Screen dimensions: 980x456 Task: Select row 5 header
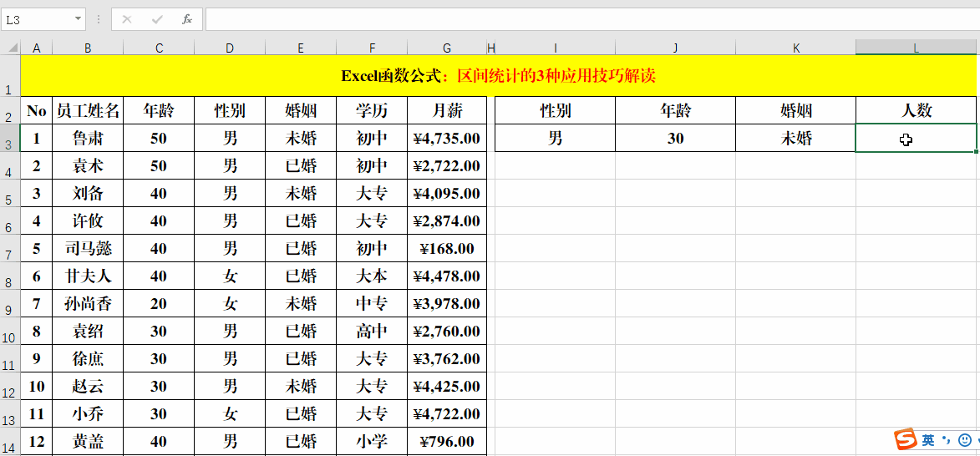point(10,193)
